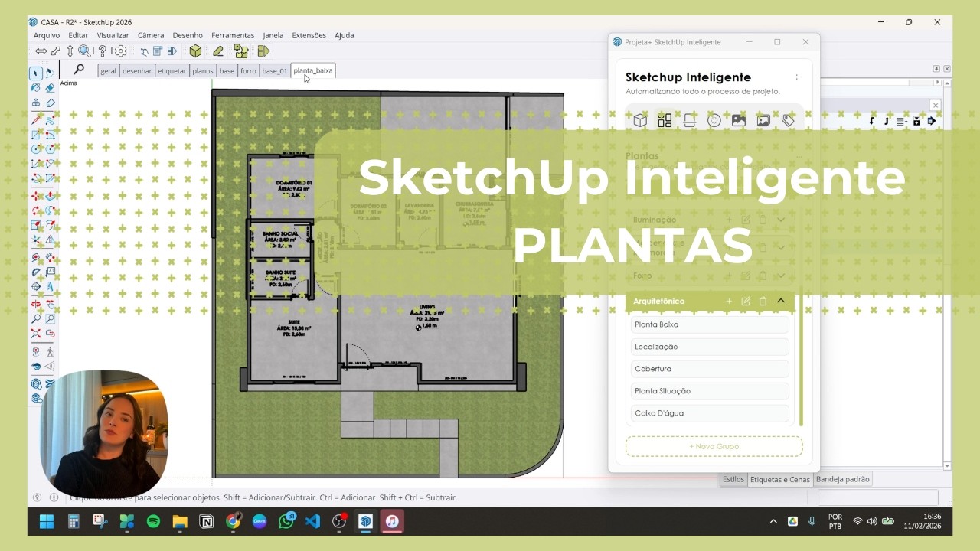980x551 pixels.
Task: Add item to Arquitetônico group with plus
Action: pyautogui.click(x=729, y=301)
